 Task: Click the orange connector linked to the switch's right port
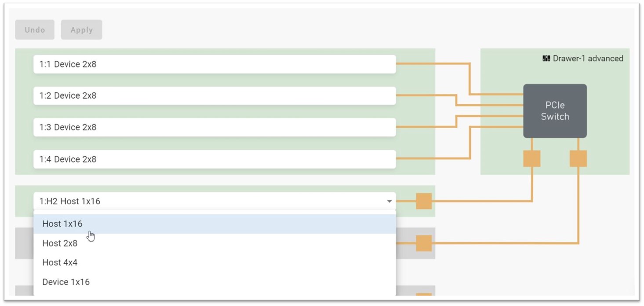[x=424, y=243]
